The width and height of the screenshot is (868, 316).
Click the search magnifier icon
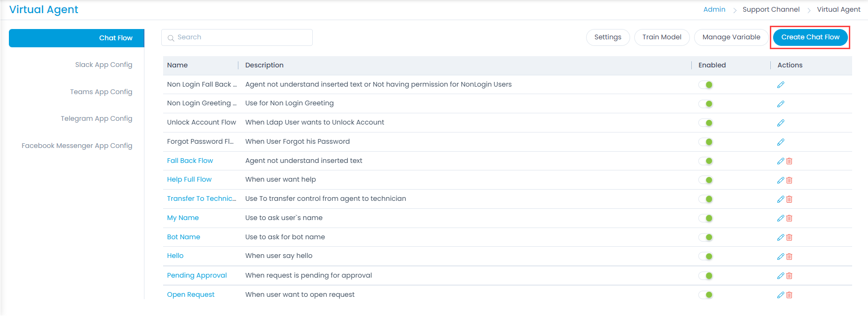171,37
